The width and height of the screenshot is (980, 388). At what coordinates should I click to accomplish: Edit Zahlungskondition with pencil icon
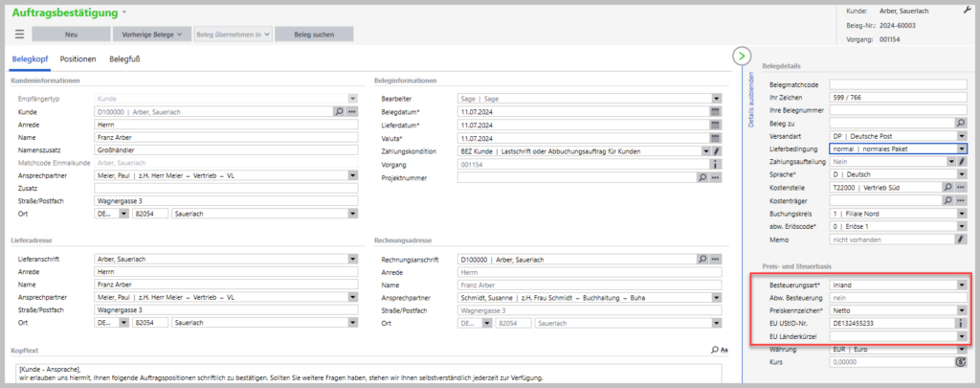717,151
